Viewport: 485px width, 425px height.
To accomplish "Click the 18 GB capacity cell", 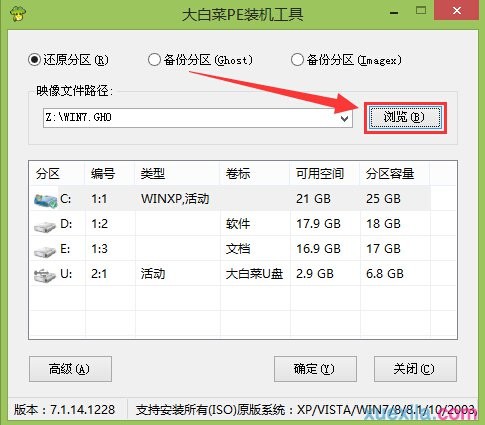I will pos(383,224).
